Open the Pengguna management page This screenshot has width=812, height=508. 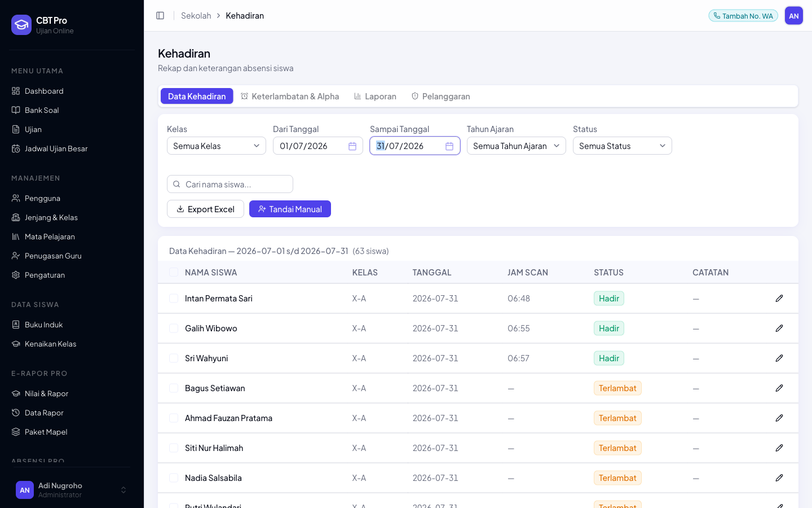point(72,198)
